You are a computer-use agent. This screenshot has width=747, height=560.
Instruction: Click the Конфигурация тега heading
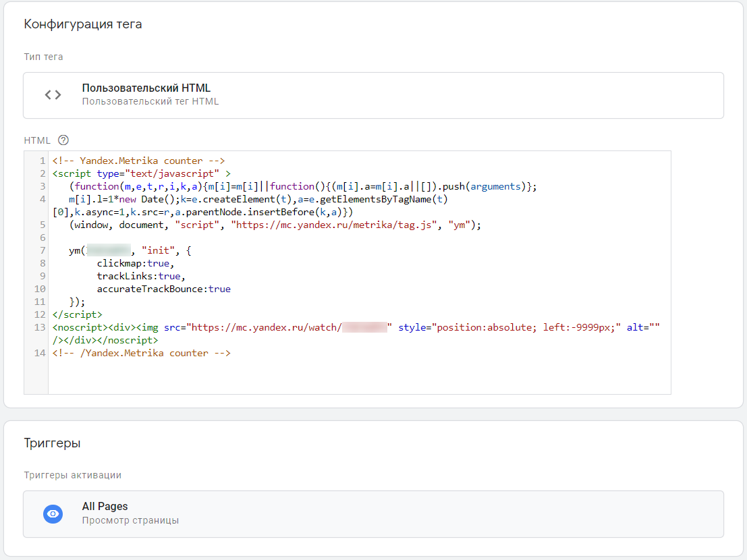[83, 24]
